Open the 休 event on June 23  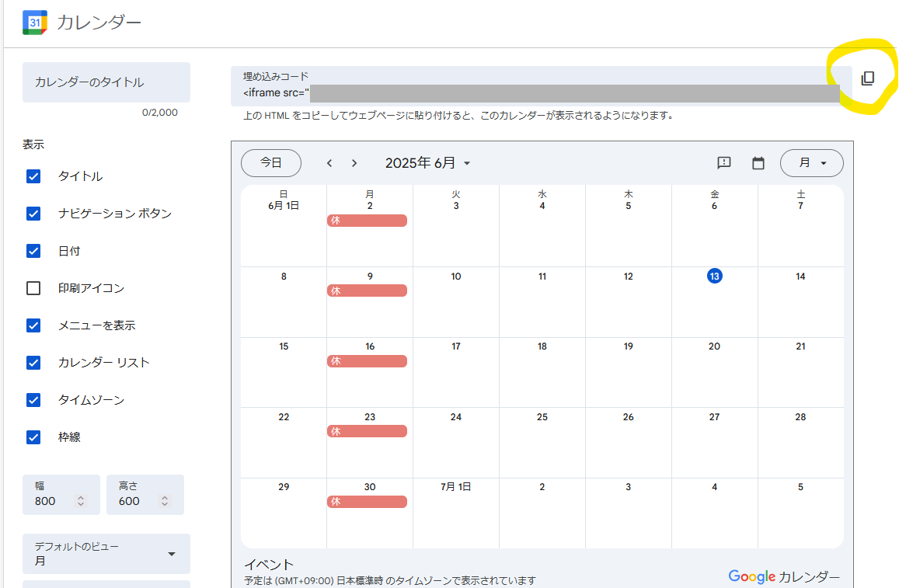pos(367,432)
